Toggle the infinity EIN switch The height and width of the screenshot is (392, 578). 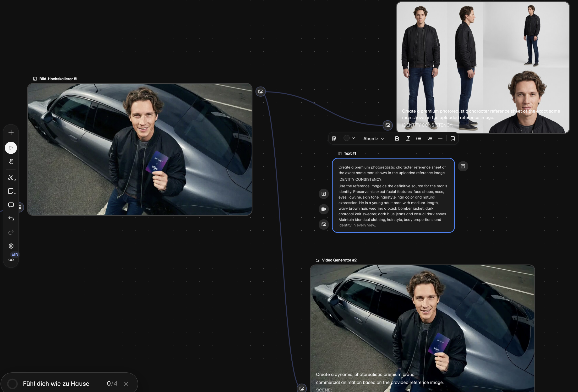pos(11,260)
